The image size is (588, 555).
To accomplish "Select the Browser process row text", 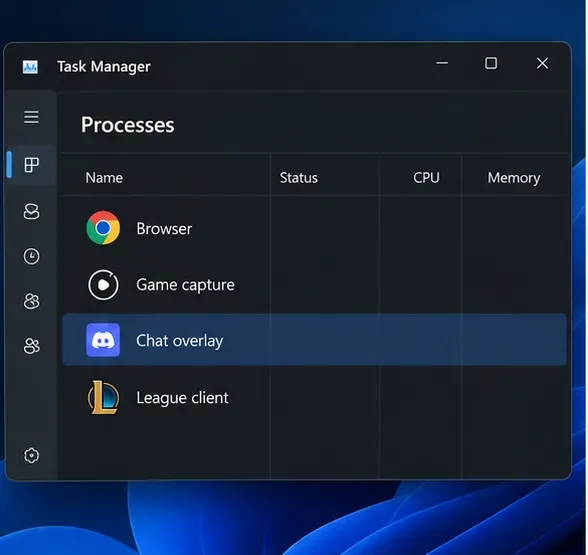I will (x=164, y=228).
